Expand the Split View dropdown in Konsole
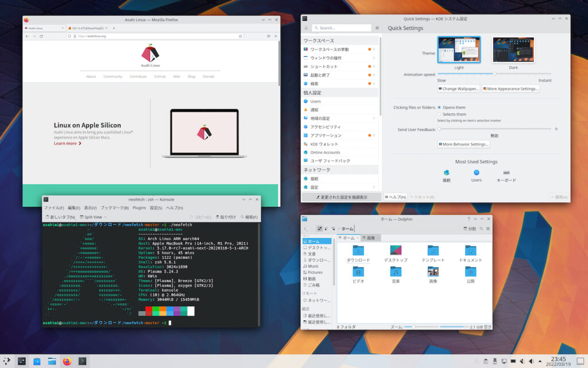Image resolution: width=588 pixels, height=368 pixels. [x=105, y=217]
